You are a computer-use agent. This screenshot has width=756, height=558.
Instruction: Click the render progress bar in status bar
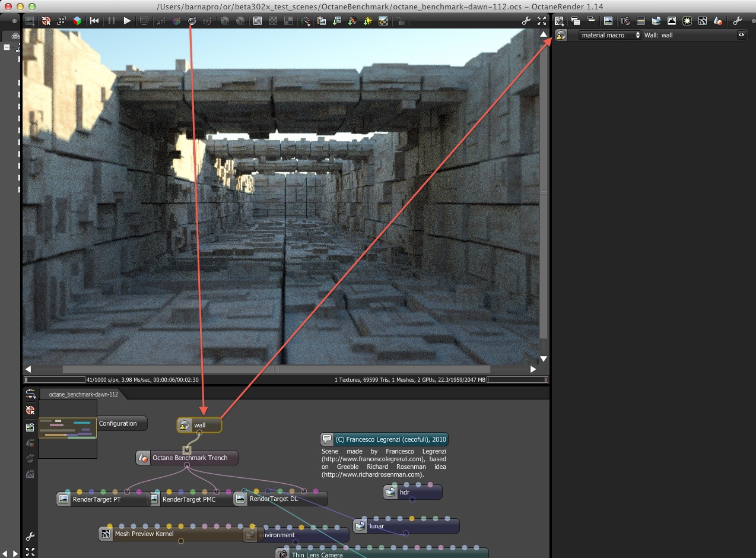55,379
